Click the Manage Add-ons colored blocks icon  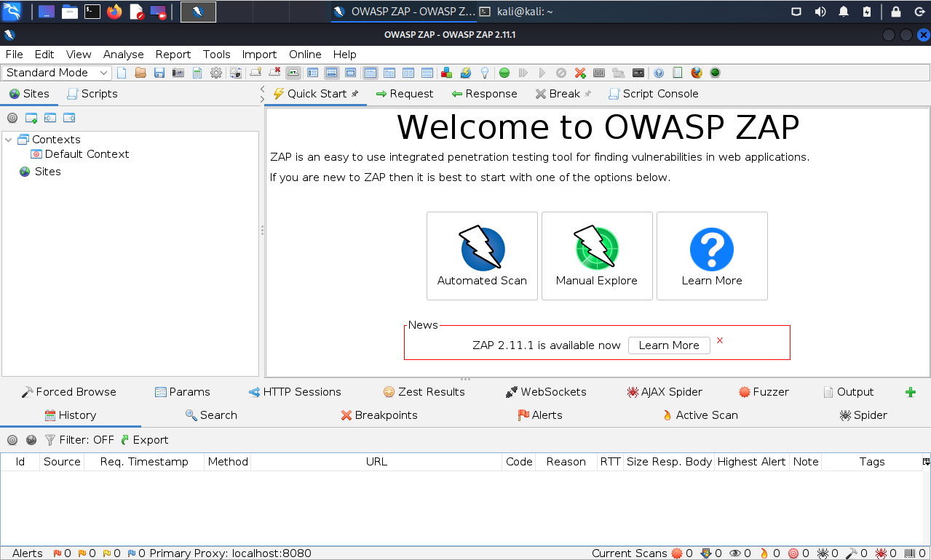[447, 73]
